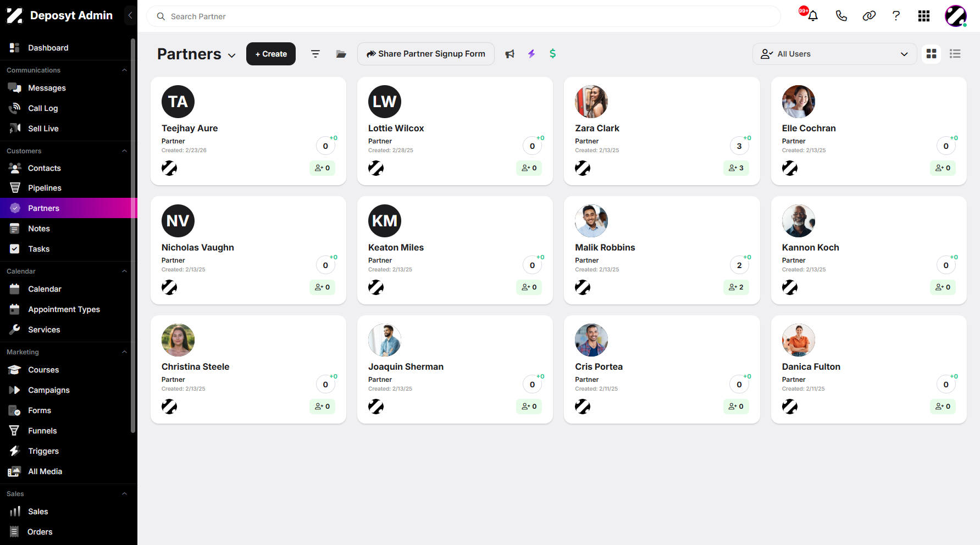
Task: Click the Search Partner field
Action: 463,16
